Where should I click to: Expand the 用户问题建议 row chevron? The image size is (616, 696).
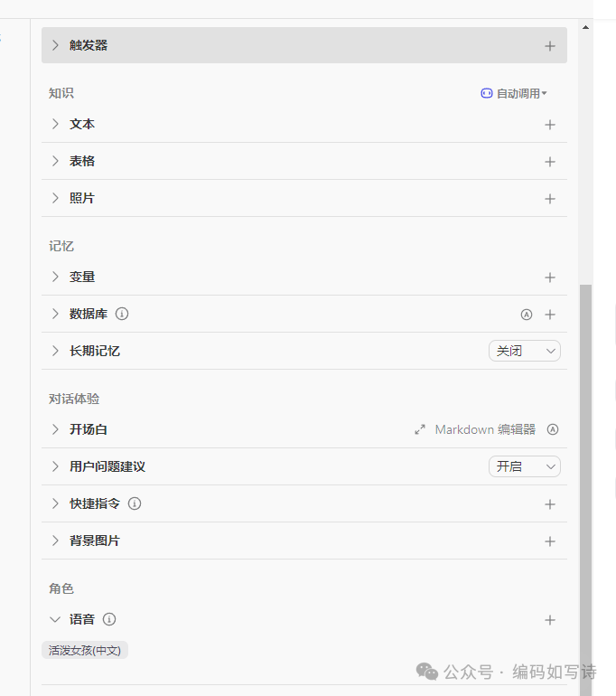pos(55,466)
